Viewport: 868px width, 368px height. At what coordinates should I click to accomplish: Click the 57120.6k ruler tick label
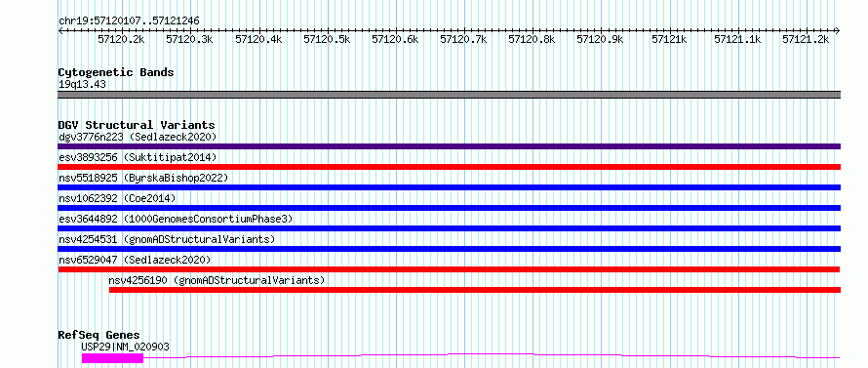pyautogui.click(x=395, y=39)
